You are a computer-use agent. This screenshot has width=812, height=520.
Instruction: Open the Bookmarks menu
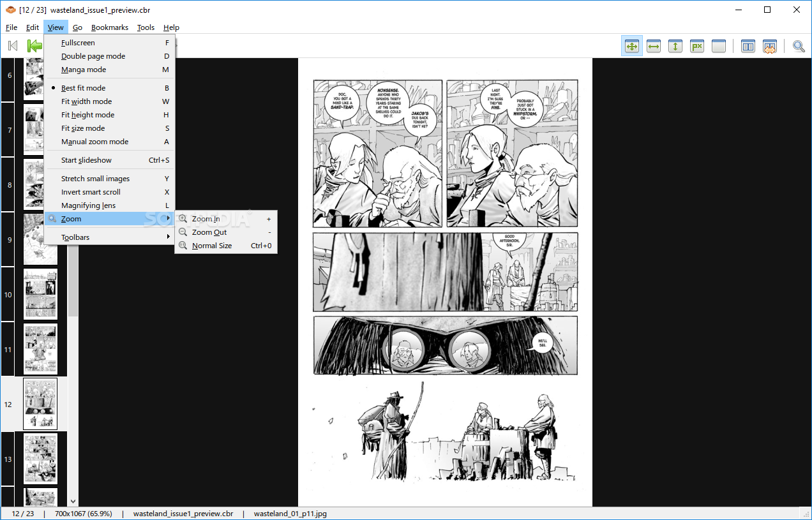coord(110,27)
